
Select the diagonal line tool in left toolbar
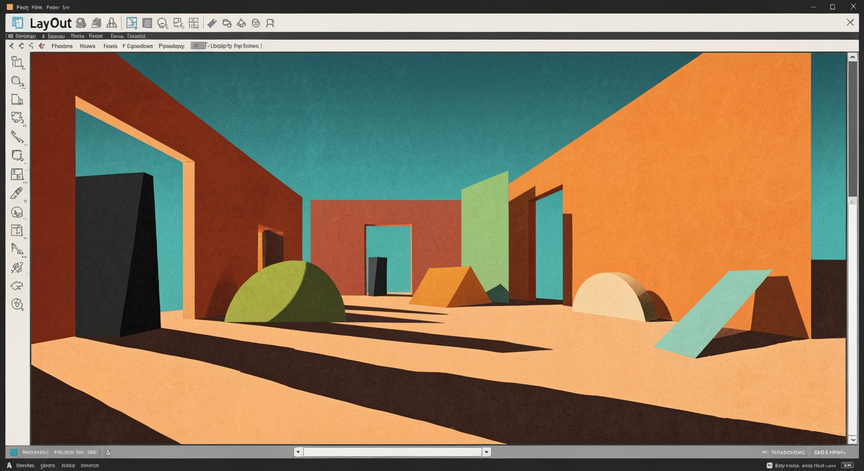pos(18,137)
